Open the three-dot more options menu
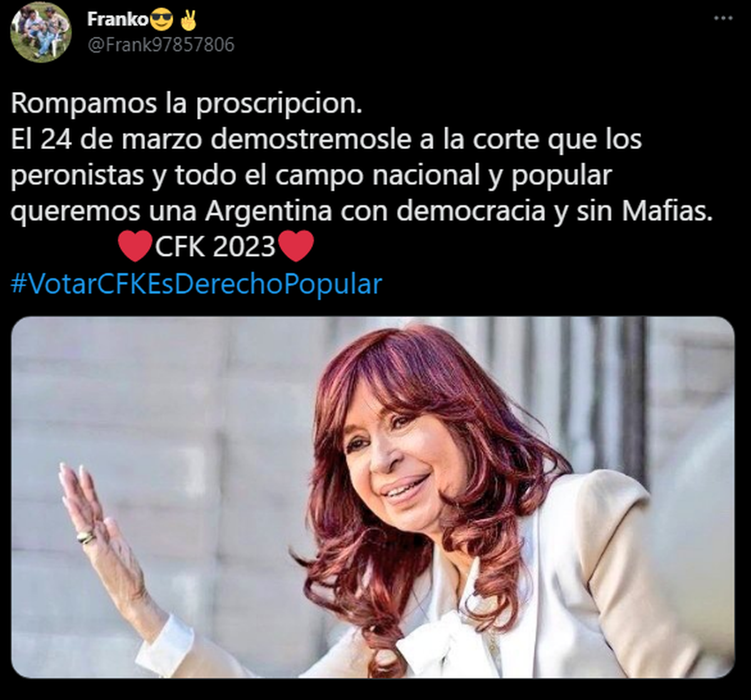 coord(723,19)
